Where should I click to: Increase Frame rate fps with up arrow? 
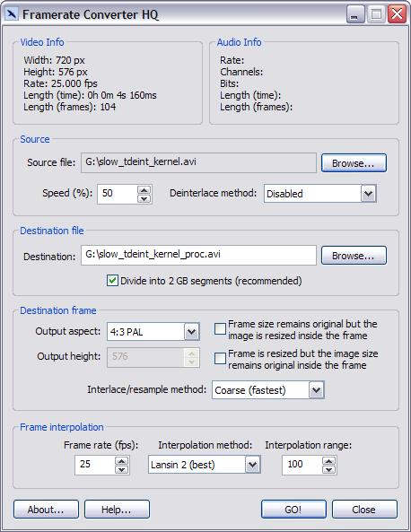pyautogui.click(x=121, y=461)
